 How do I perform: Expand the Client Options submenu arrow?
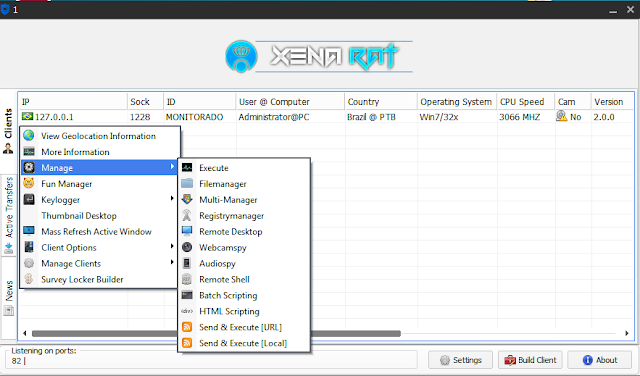(172, 247)
